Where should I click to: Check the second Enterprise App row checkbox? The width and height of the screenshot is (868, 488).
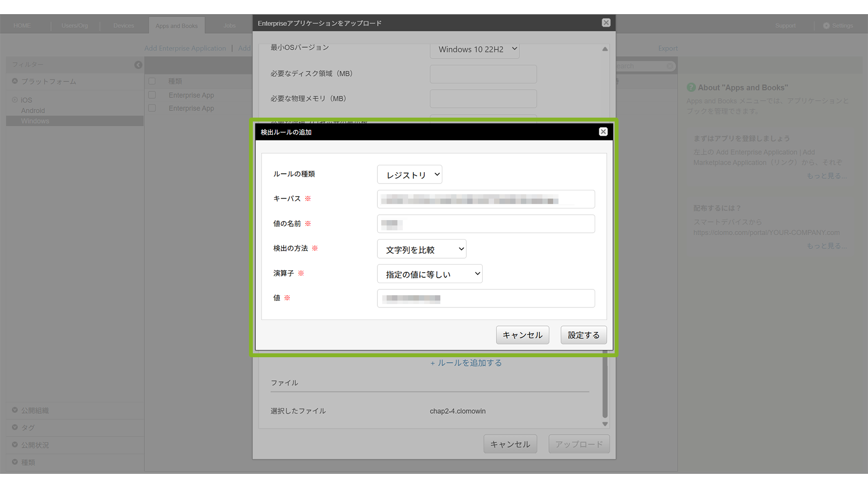pyautogui.click(x=152, y=108)
